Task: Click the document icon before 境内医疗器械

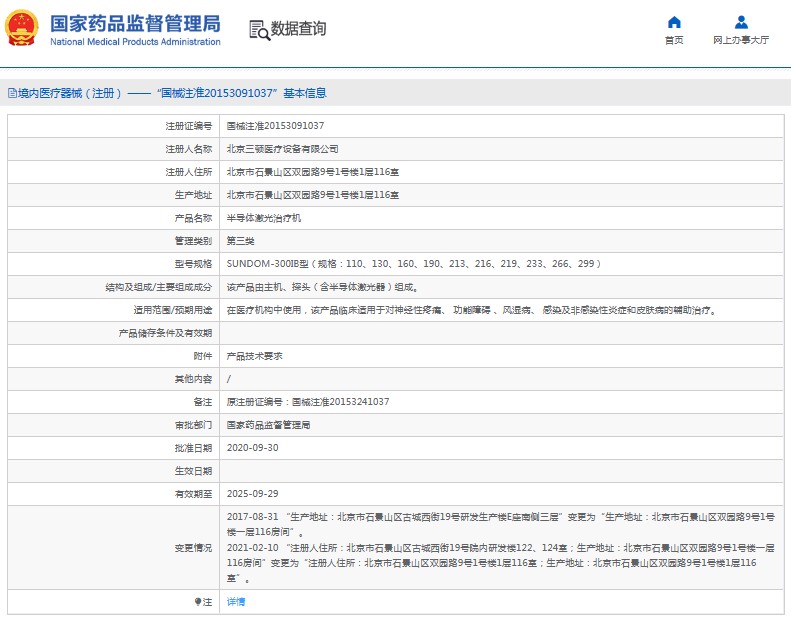Action: [12, 93]
